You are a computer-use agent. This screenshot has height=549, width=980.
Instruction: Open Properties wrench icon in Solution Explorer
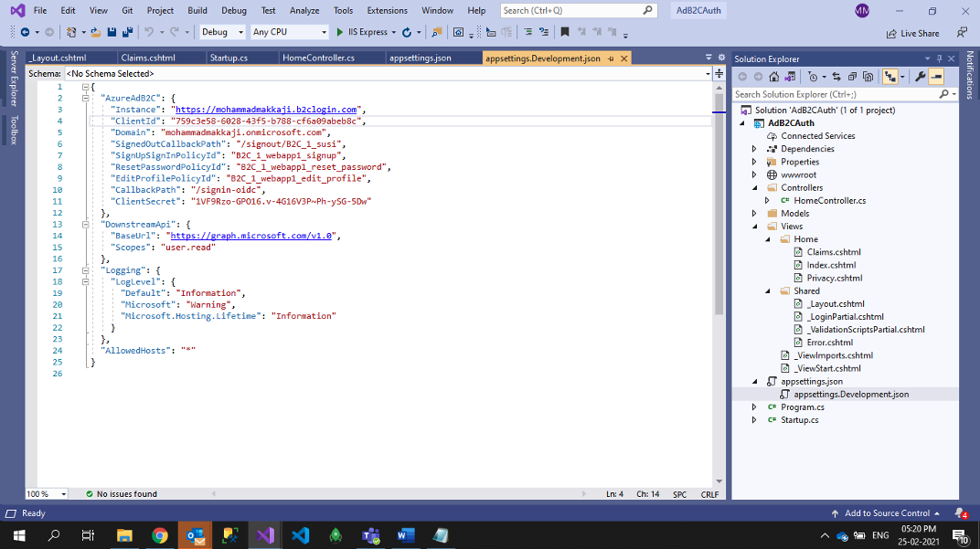pos(921,77)
